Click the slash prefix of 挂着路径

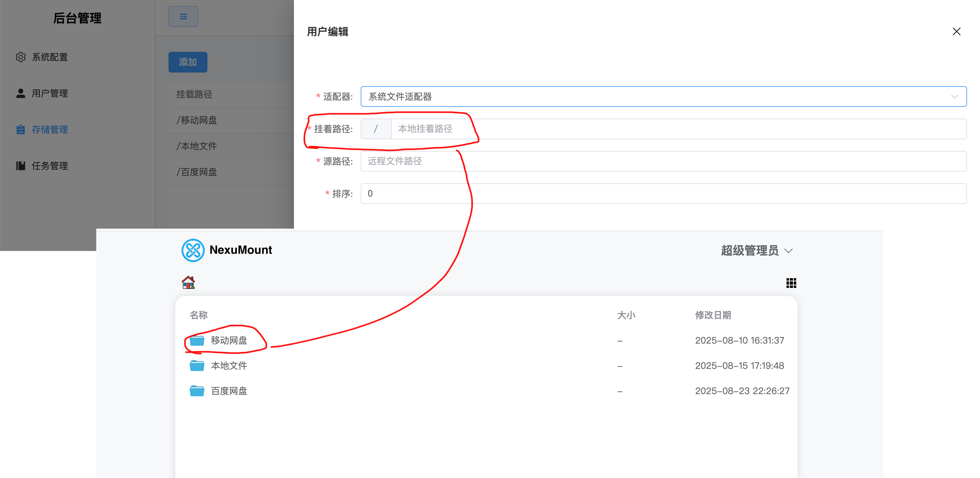(x=376, y=129)
